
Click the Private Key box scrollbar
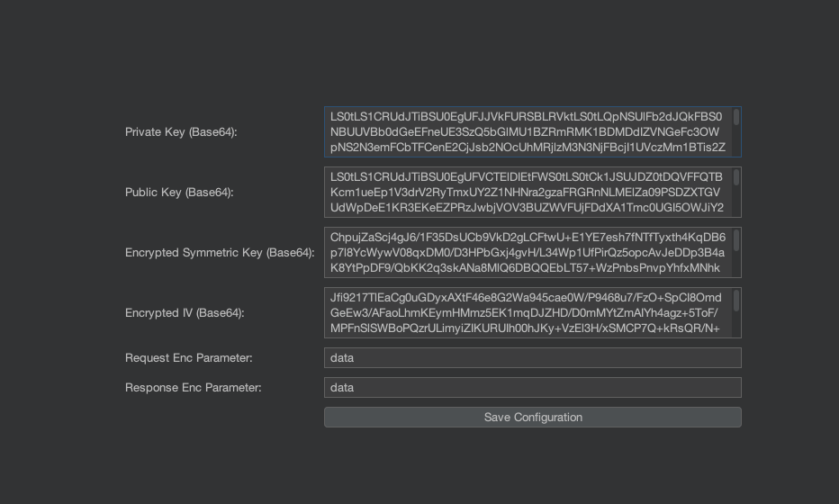click(x=736, y=118)
